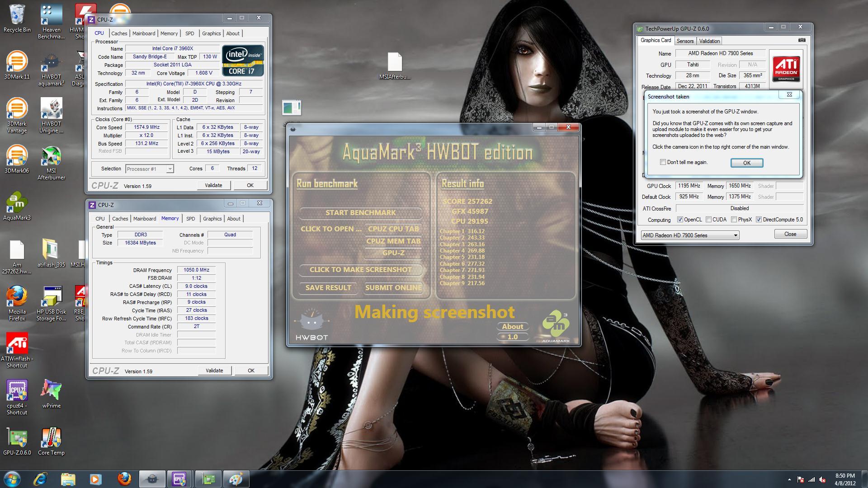Launch Mozilla Firefox desktop shortcut
Screen dimensions: 868x488
[x=17, y=304]
